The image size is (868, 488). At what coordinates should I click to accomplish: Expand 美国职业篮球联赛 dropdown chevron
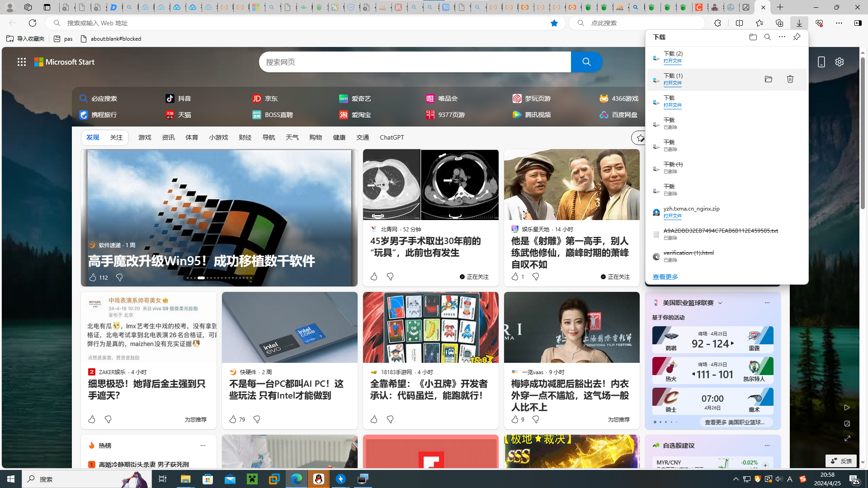point(720,303)
